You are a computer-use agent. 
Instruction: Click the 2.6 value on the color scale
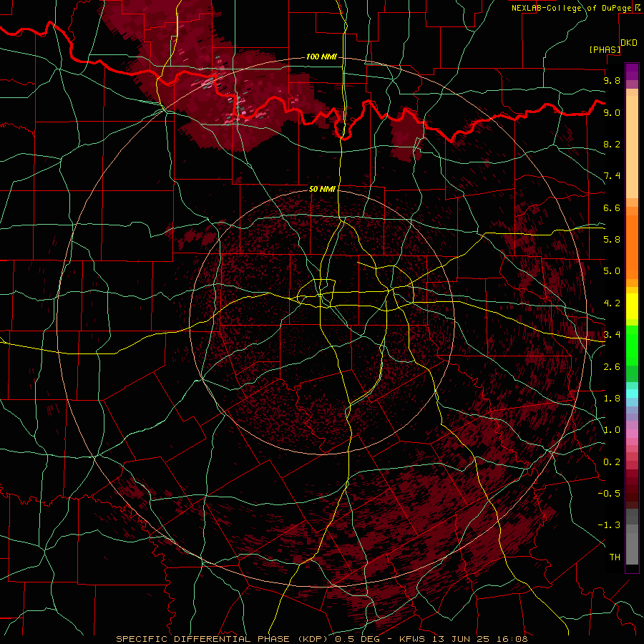click(612, 367)
